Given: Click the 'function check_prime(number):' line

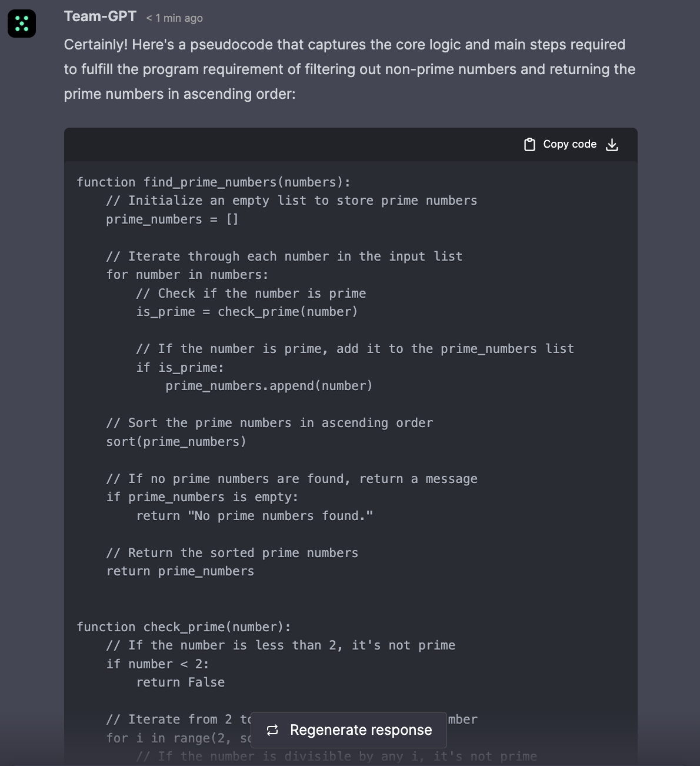Looking at the screenshot, I should coord(184,627).
